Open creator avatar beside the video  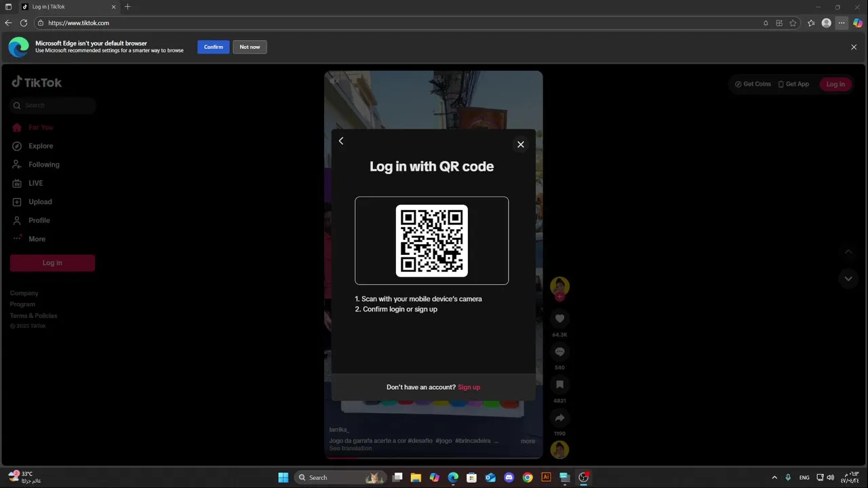559,287
